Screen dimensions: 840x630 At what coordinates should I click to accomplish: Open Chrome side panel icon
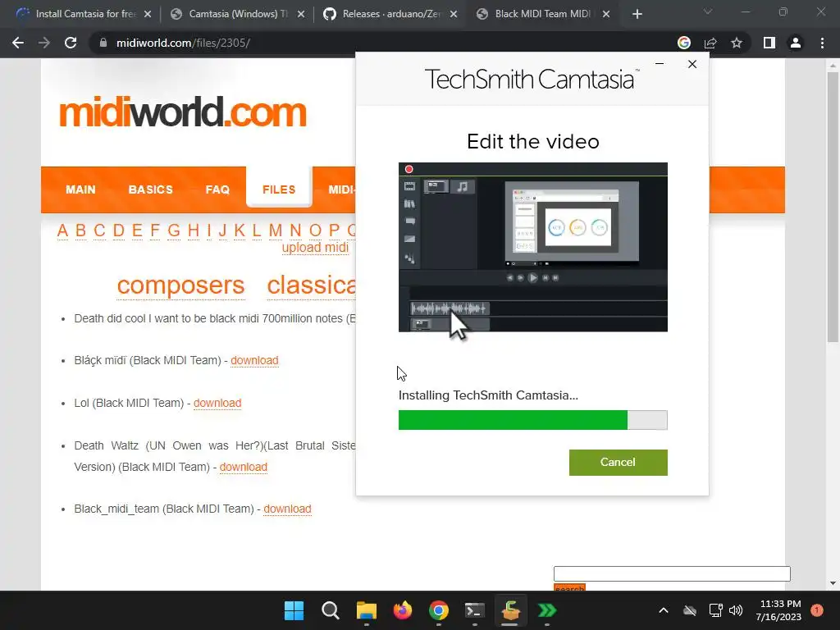point(769,43)
